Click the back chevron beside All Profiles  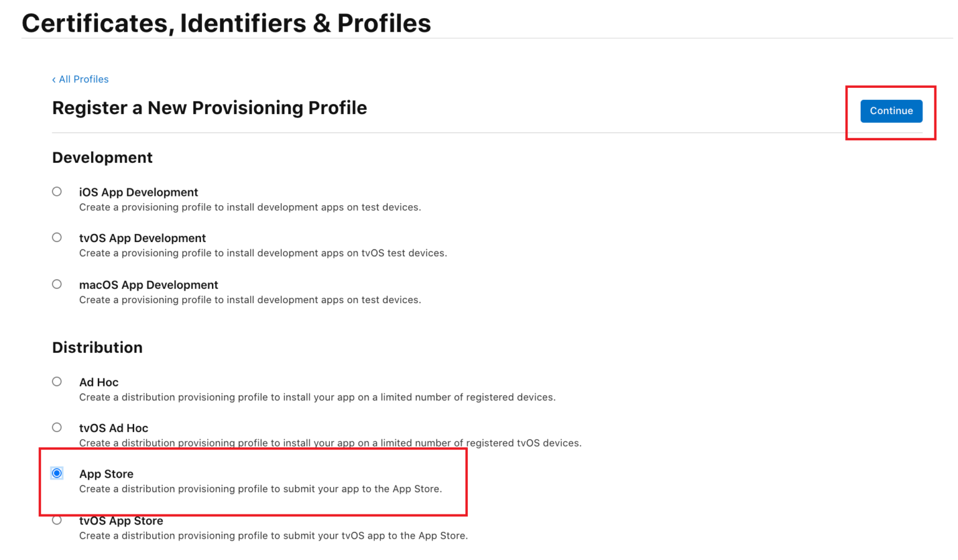(x=54, y=80)
